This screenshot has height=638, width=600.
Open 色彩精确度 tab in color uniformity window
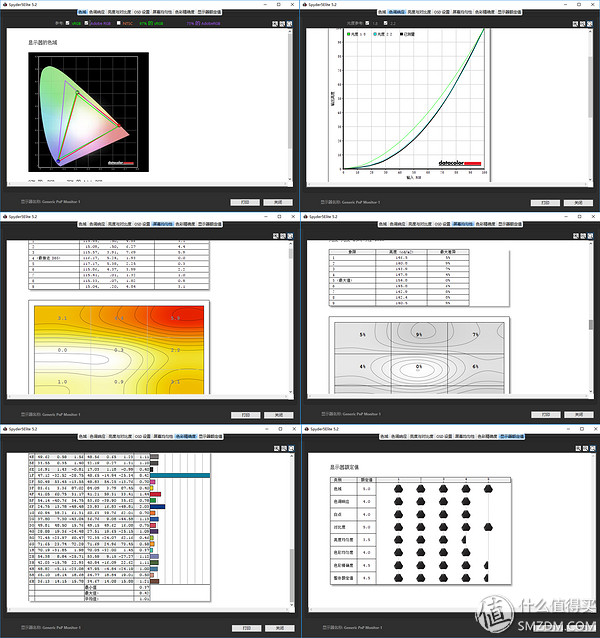[x=185, y=224]
